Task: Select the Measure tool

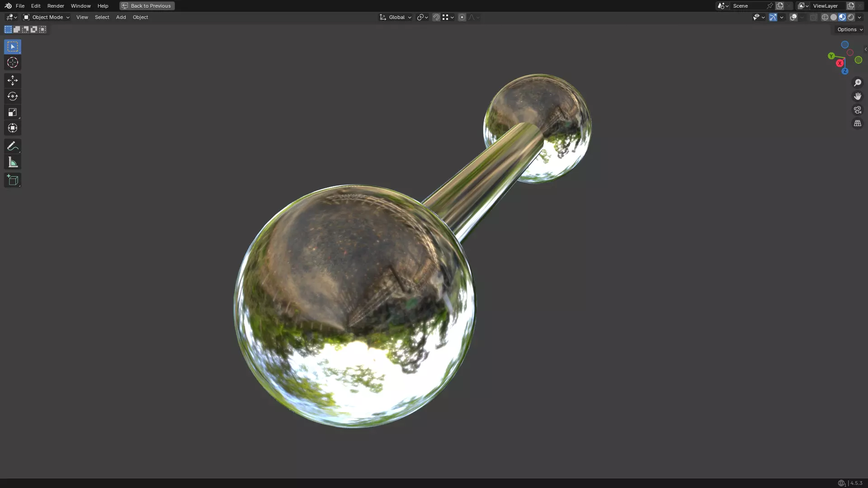Action: pos(13,162)
